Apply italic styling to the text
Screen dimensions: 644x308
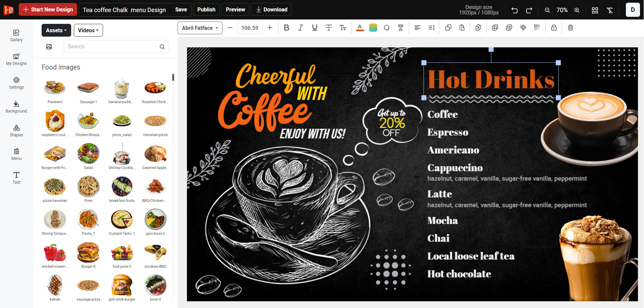point(300,28)
